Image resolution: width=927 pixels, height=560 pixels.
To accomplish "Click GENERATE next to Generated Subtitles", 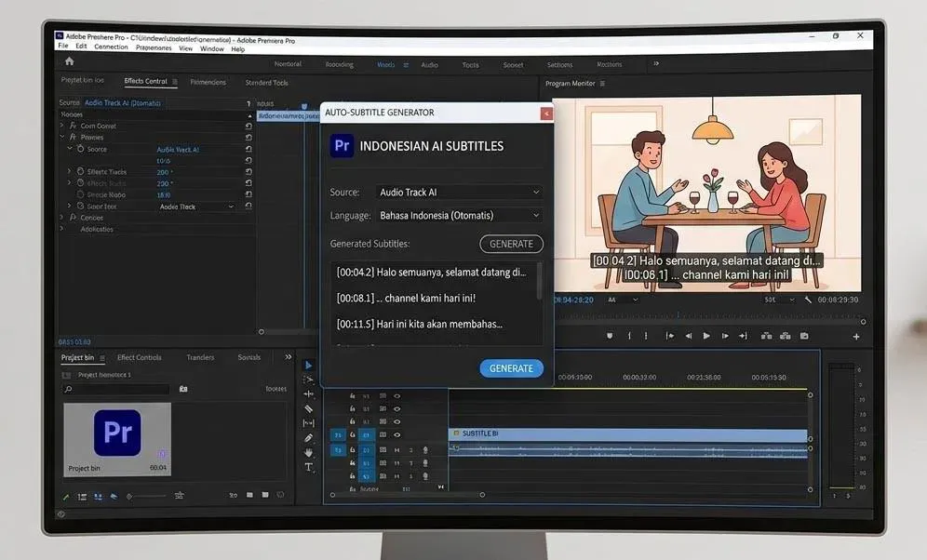I will point(511,244).
